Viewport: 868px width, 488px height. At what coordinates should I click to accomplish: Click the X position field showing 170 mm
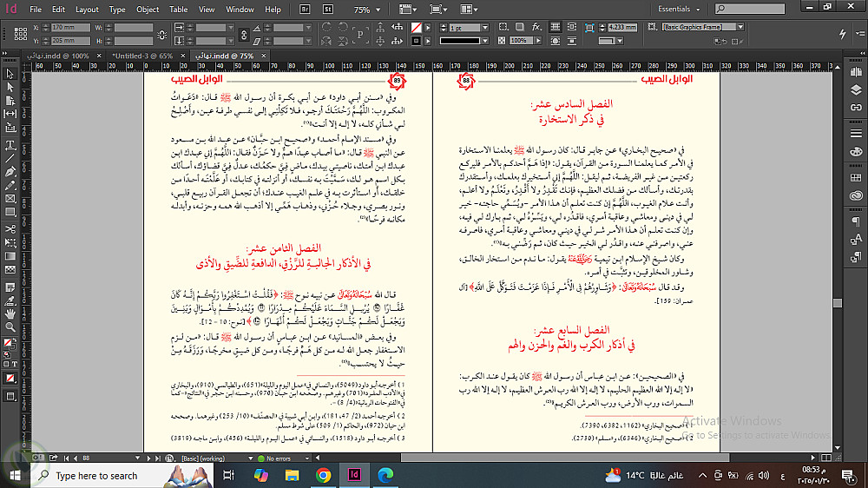point(69,28)
